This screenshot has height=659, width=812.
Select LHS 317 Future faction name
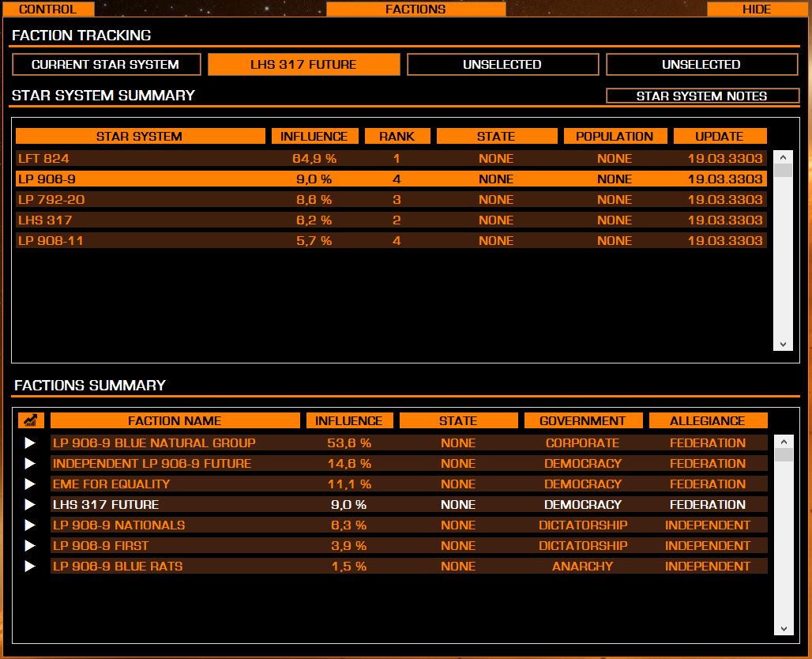(106, 505)
